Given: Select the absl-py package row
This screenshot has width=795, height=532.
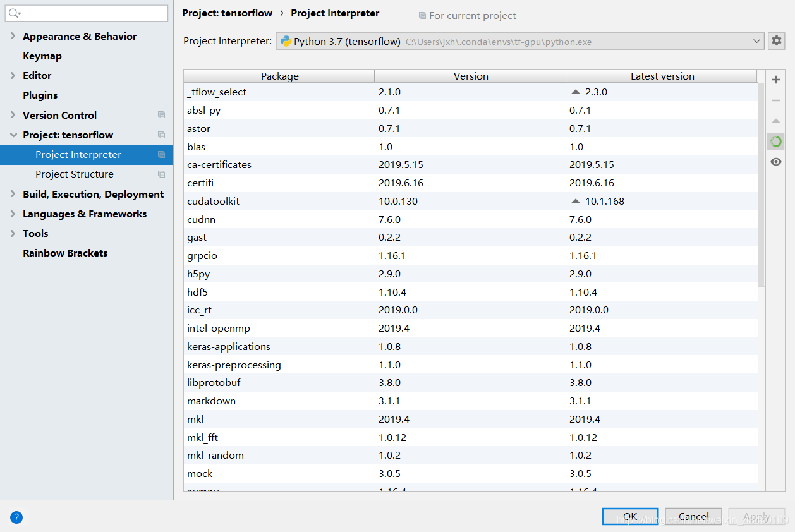Looking at the screenshot, I should (471, 110).
